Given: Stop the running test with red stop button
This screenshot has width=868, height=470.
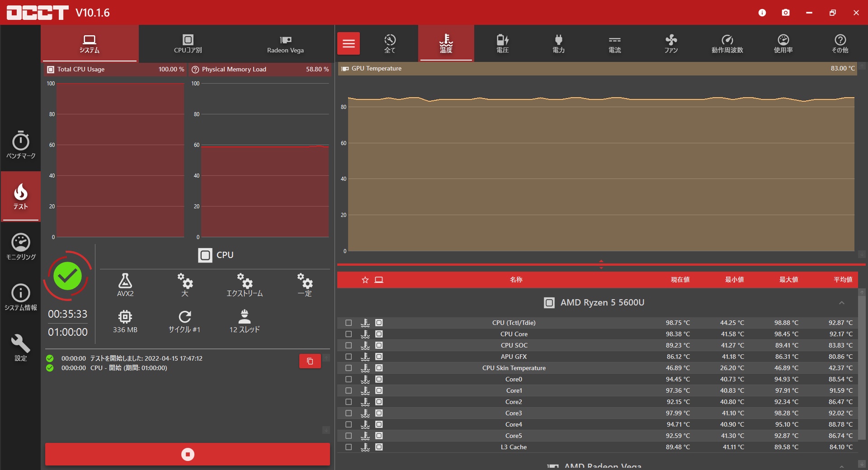Looking at the screenshot, I should click(x=188, y=454).
